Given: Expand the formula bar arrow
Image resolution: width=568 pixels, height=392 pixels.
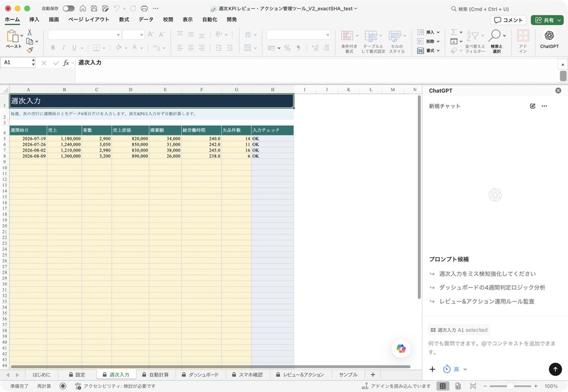Looking at the screenshot, I should pyautogui.click(x=562, y=64).
